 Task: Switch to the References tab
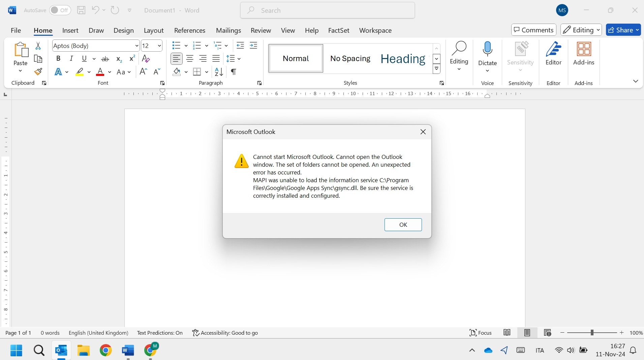click(x=190, y=30)
